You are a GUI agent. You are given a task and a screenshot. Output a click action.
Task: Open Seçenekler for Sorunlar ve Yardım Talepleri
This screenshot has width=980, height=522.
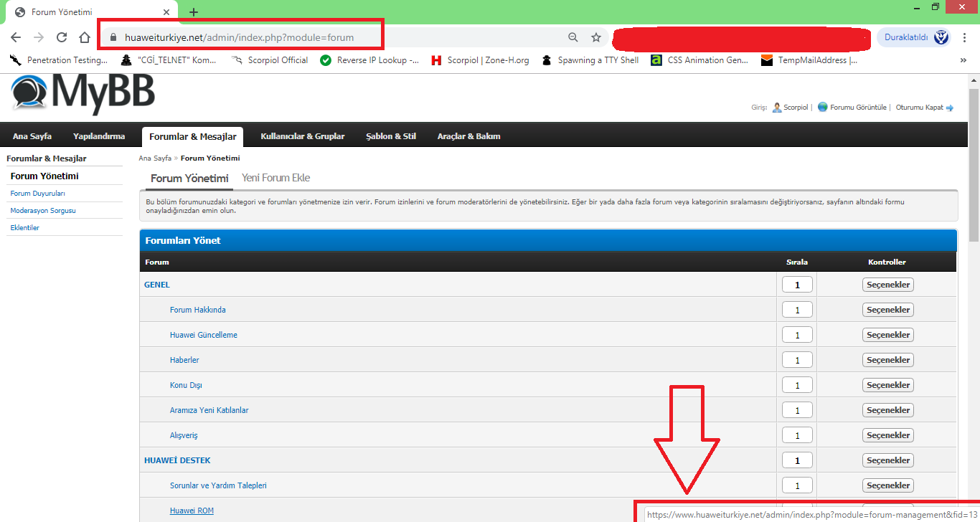(x=888, y=485)
